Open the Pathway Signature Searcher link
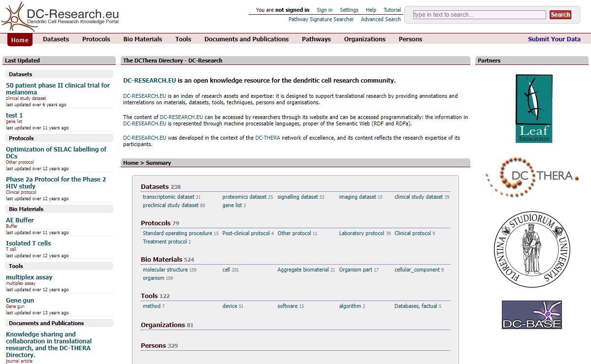This screenshot has width=591, height=364. [321, 19]
